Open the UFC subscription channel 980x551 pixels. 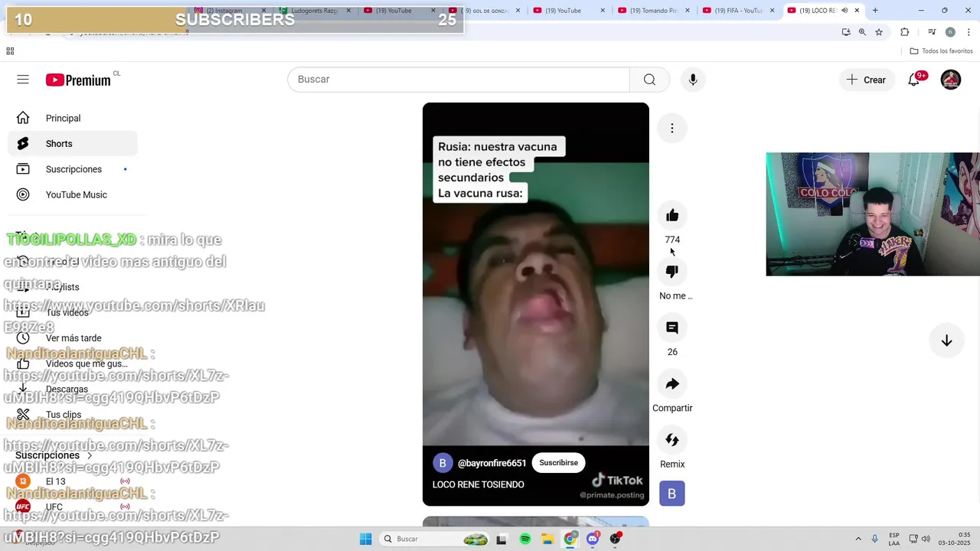73,507
